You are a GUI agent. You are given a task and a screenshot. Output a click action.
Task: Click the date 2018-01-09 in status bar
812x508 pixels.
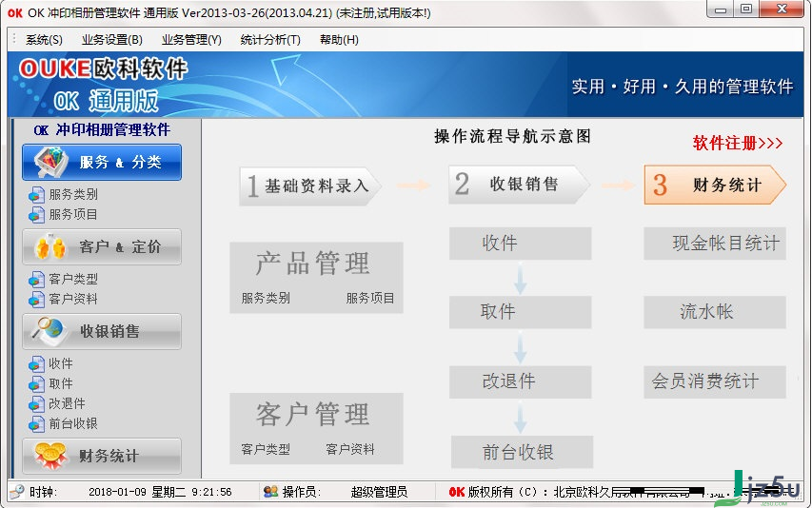117,492
